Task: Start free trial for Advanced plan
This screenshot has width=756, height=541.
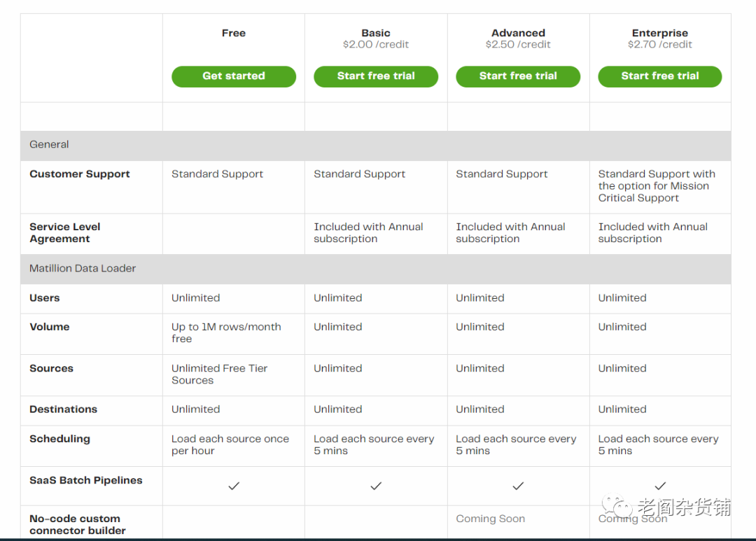Action: pyautogui.click(x=518, y=76)
